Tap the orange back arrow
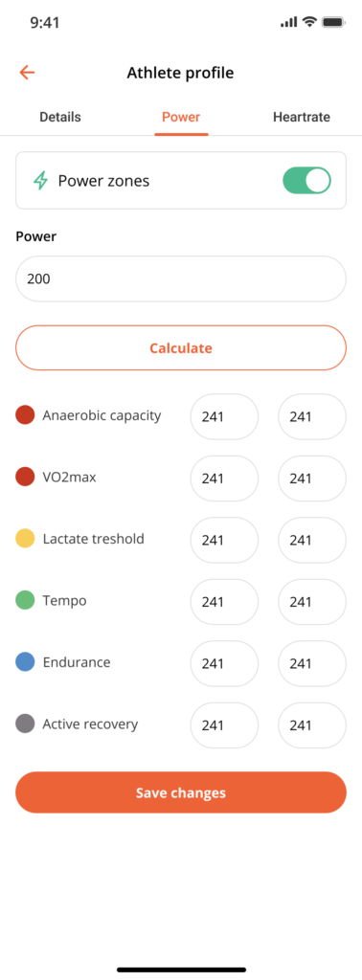Image resolution: width=362 pixels, height=980 pixels. point(27,73)
